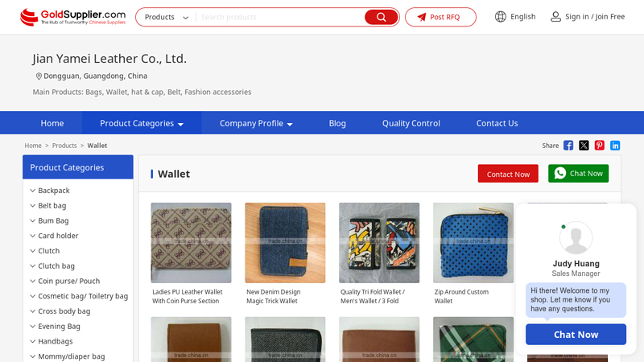Image resolution: width=644 pixels, height=362 pixels.
Task: Click Home in the breadcrumb
Action: pyautogui.click(x=33, y=146)
